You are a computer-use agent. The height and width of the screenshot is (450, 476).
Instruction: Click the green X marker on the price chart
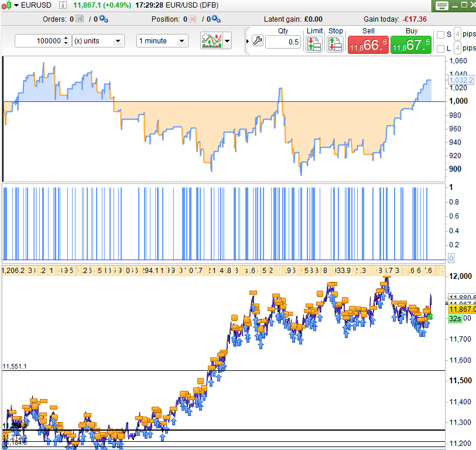point(430,317)
